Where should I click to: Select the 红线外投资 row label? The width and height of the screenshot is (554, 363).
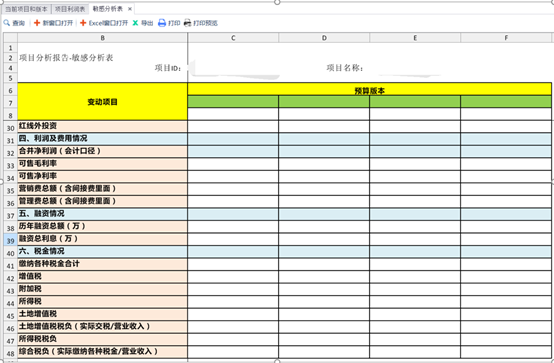[102, 127]
